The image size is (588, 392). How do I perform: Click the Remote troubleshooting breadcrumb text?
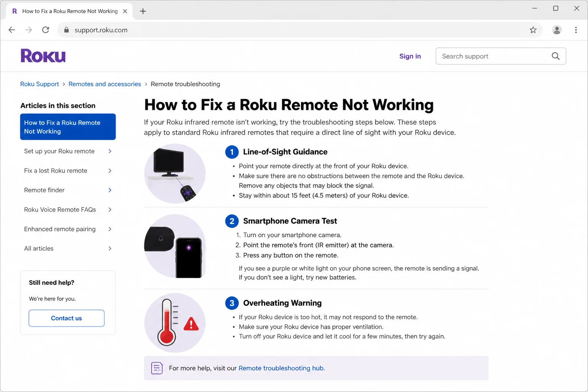pos(185,84)
